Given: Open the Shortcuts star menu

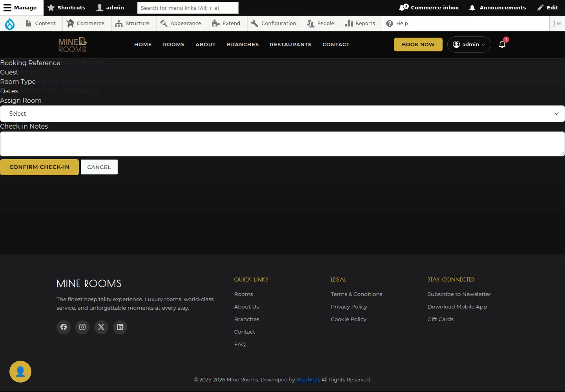Looking at the screenshot, I should [66, 7].
